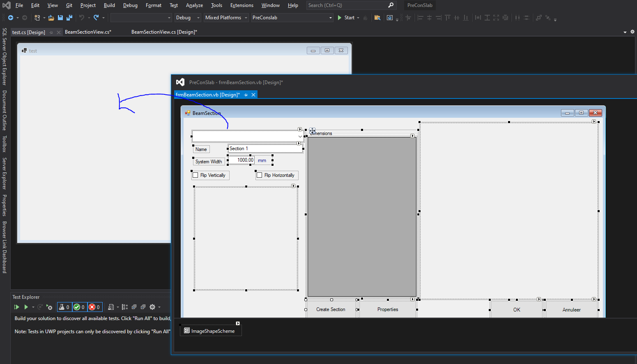Expand the Start button dropdown arrow

tap(358, 18)
